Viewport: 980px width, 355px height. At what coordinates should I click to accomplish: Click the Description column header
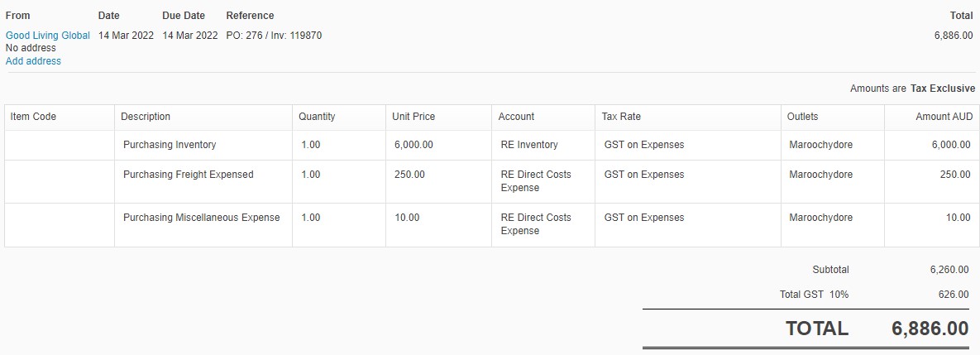[145, 117]
